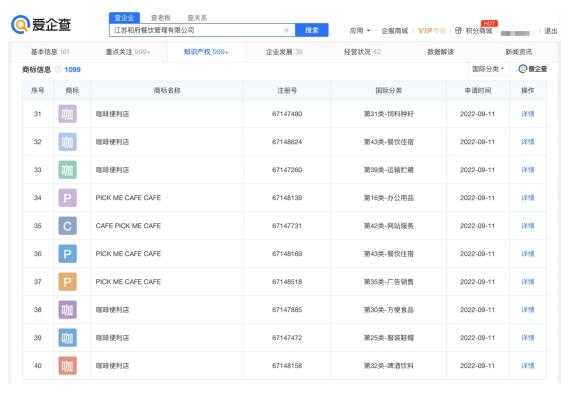Open the 应用 dropdown menu
Image resolution: width=582 pixels, height=395 pixels.
pyautogui.click(x=360, y=30)
